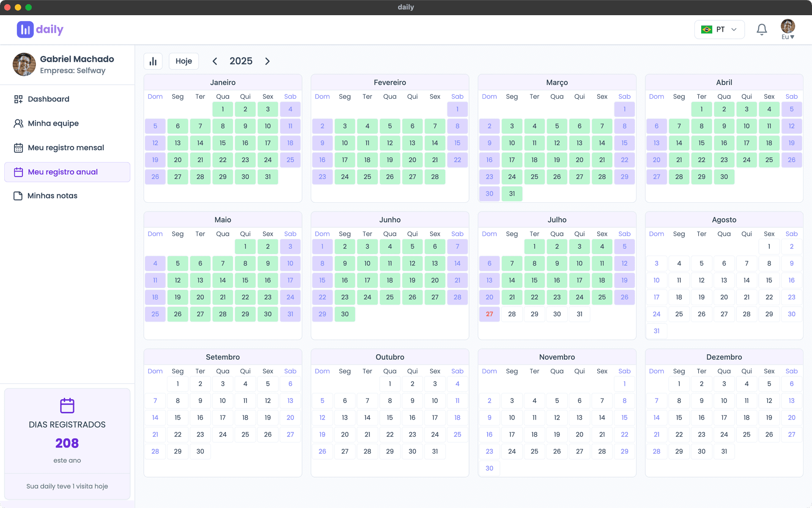Click January 15 green day cell
This screenshot has width=812, height=508.
pos(222,143)
